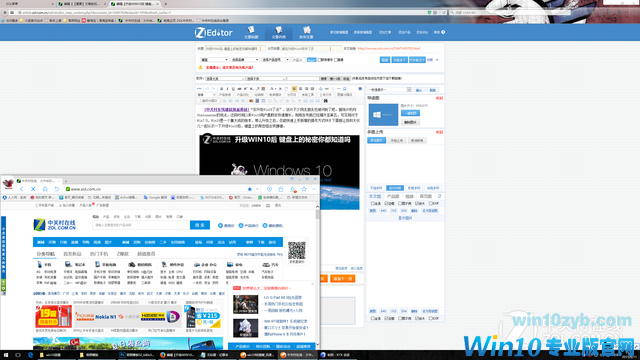Open the product model dropdown

tap(275, 60)
